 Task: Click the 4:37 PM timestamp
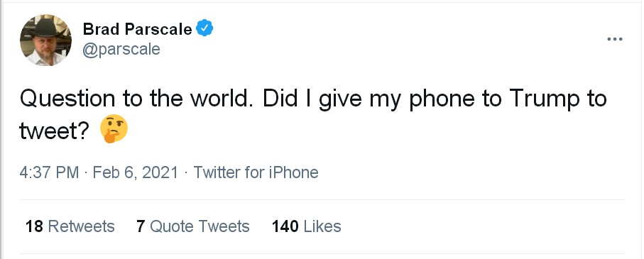point(49,172)
